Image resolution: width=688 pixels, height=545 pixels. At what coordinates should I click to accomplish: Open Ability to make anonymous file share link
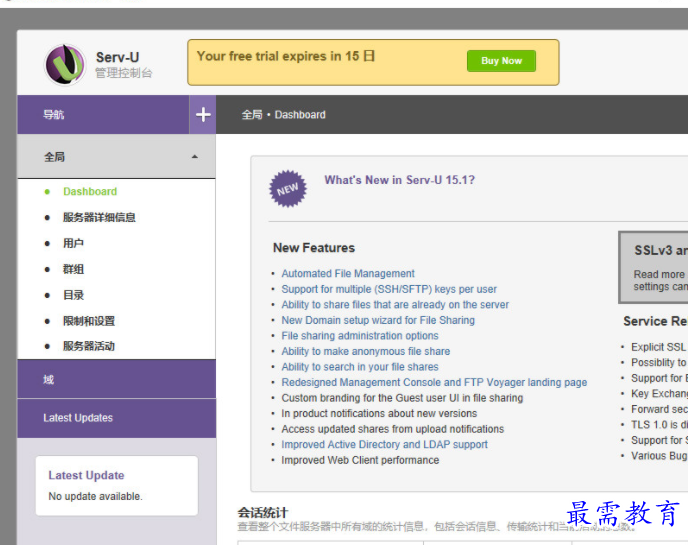366,351
